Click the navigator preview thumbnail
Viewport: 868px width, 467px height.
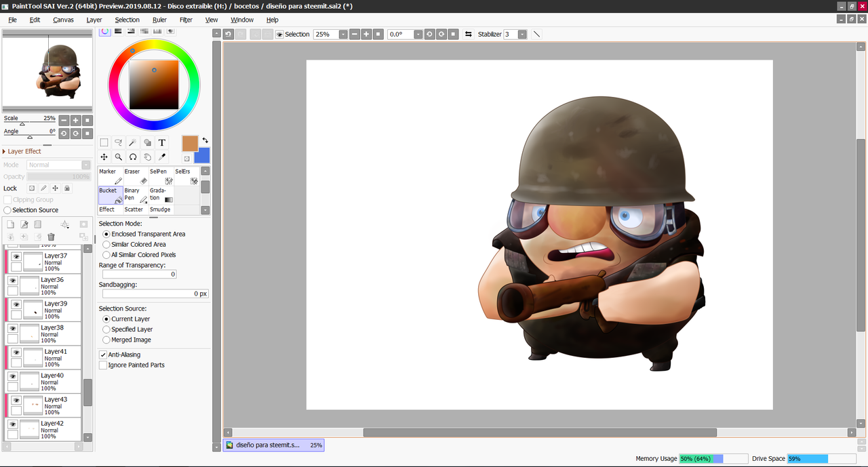click(47, 70)
